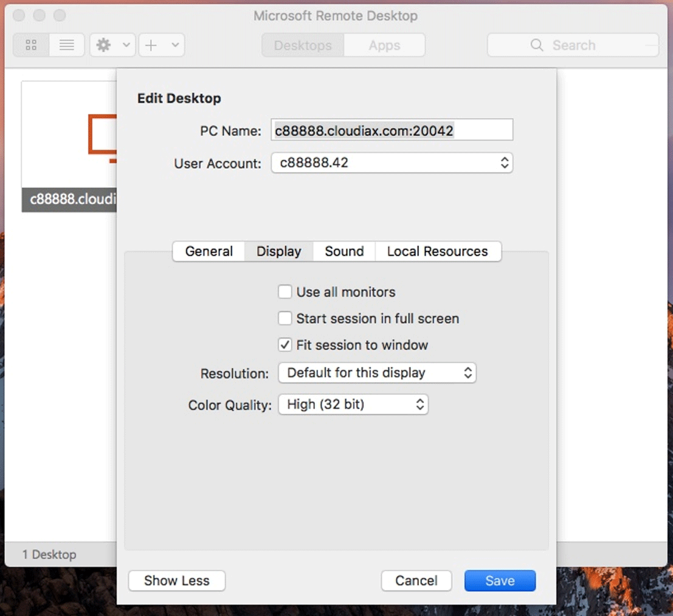Open the Resolution dropdown
Image resolution: width=673 pixels, height=616 pixels.
tap(378, 373)
